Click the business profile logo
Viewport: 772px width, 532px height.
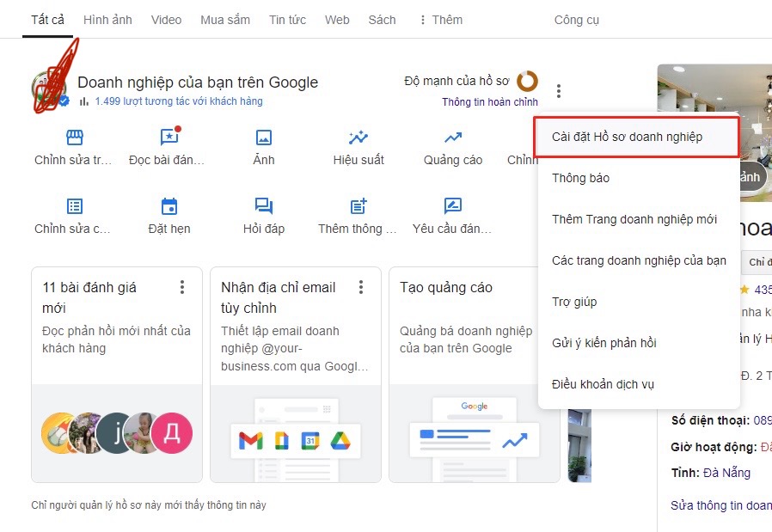[49, 89]
